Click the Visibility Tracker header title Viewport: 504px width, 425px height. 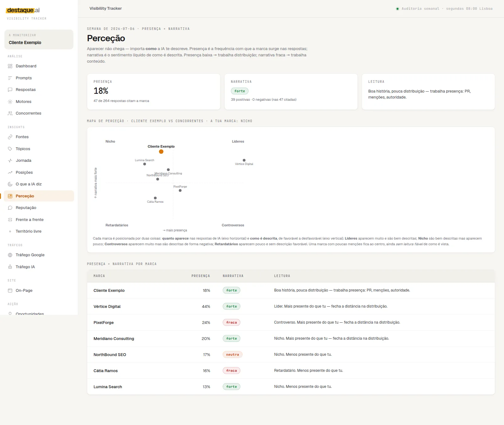point(106,8)
